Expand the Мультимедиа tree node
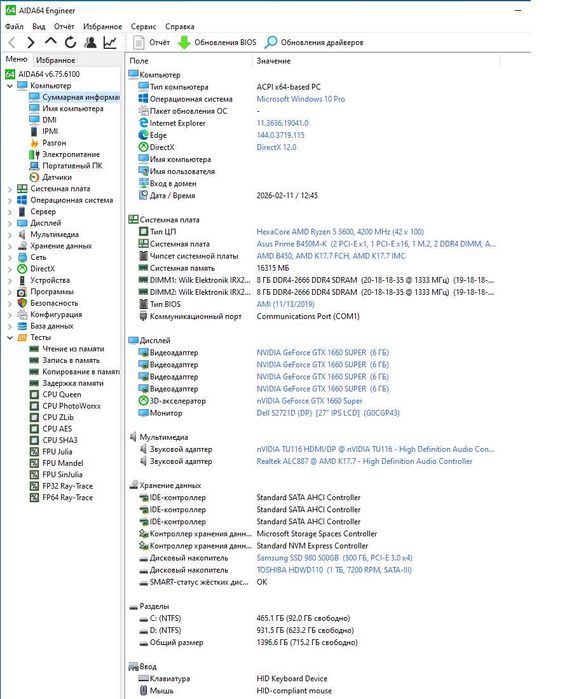 click(x=10, y=235)
